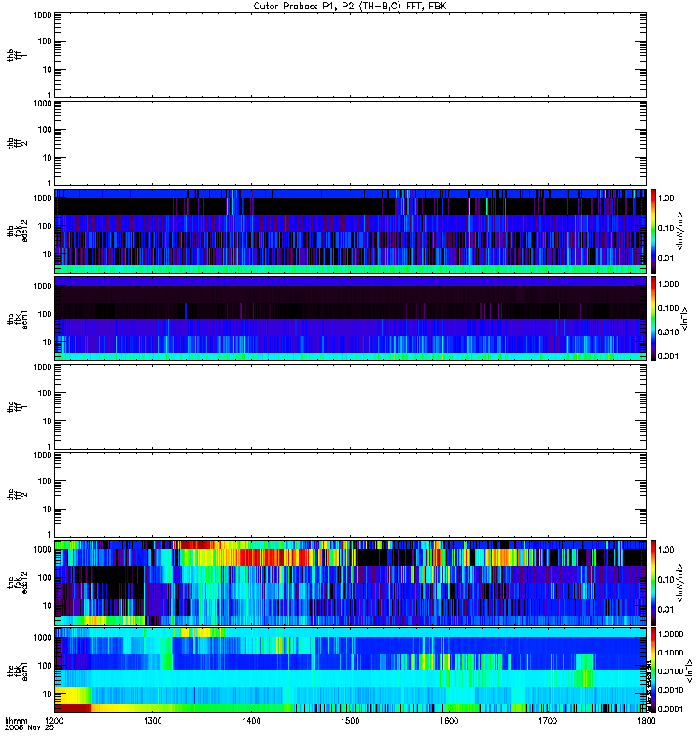Click the "1400" time axis label
The width and height of the screenshot is (700, 747).
pos(251,721)
